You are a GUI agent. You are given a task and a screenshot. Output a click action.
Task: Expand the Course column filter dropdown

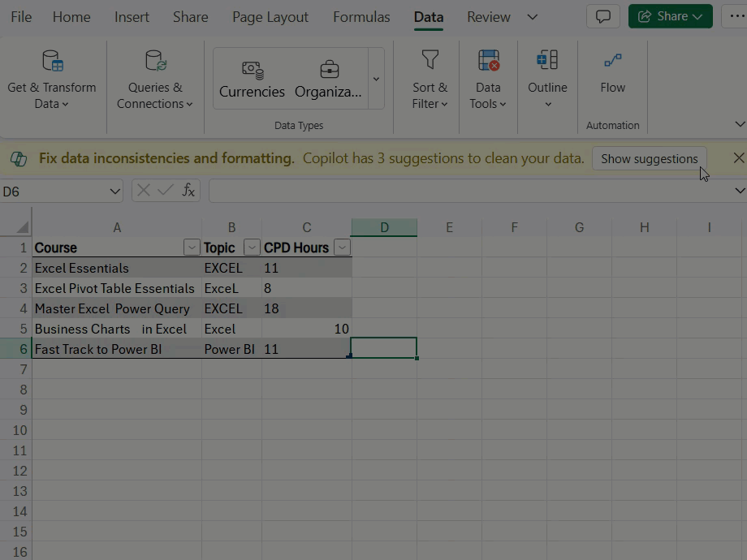click(192, 248)
